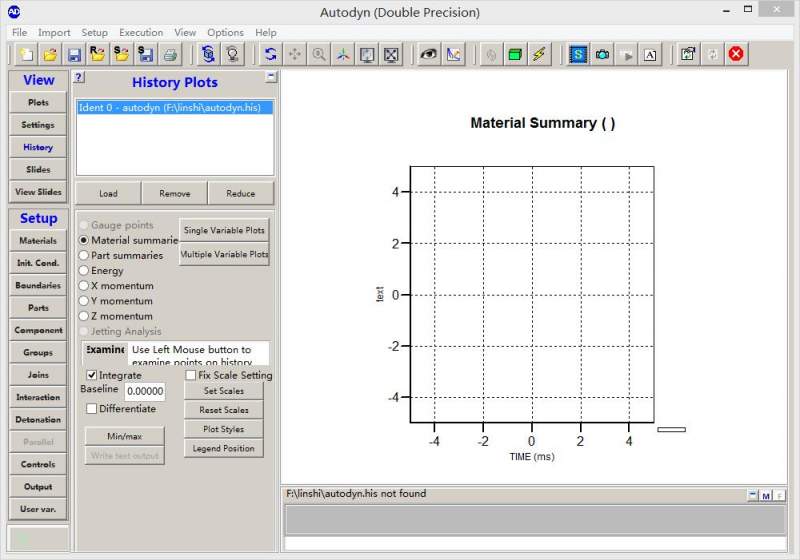
Task: Click the red circle X stop icon
Action: pyautogui.click(x=736, y=55)
